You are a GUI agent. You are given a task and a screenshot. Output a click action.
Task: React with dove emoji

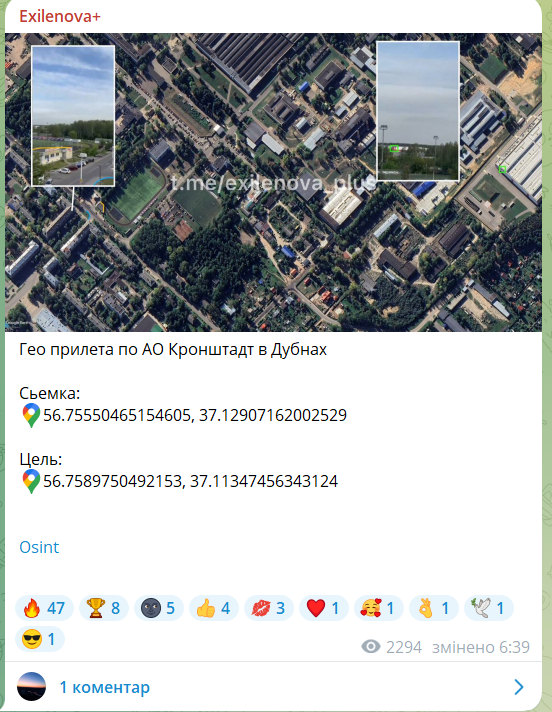click(489, 608)
